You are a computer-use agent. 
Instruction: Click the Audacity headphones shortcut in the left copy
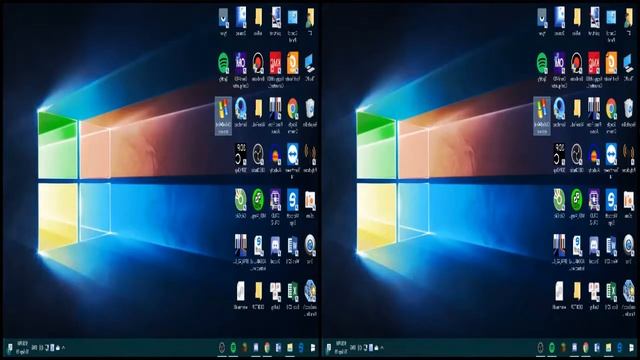(275, 155)
